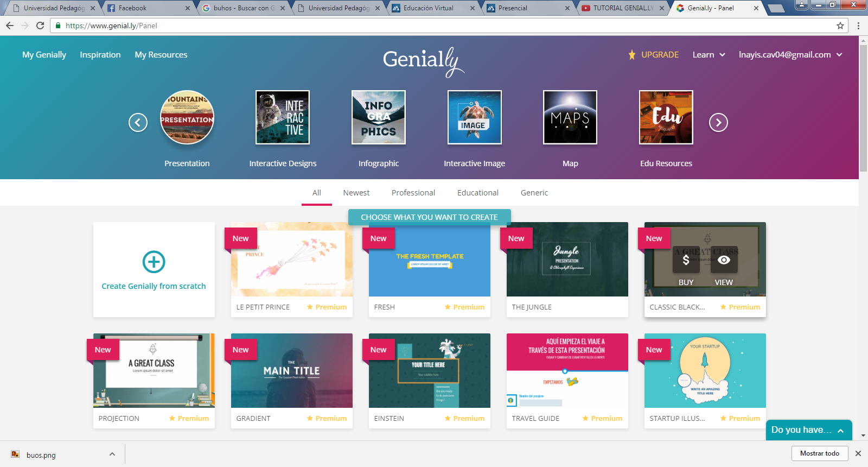
Task: Select the Interactive Designs category icon
Action: pos(283,117)
